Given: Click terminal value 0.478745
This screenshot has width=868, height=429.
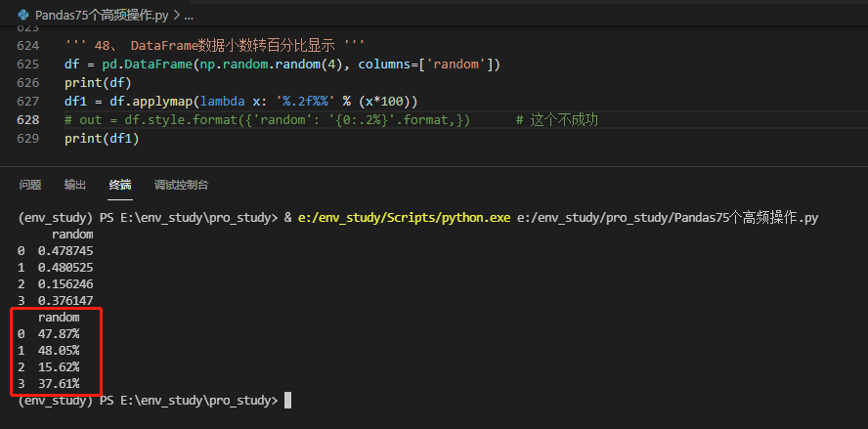Looking at the screenshot, I should coord(65,251).
